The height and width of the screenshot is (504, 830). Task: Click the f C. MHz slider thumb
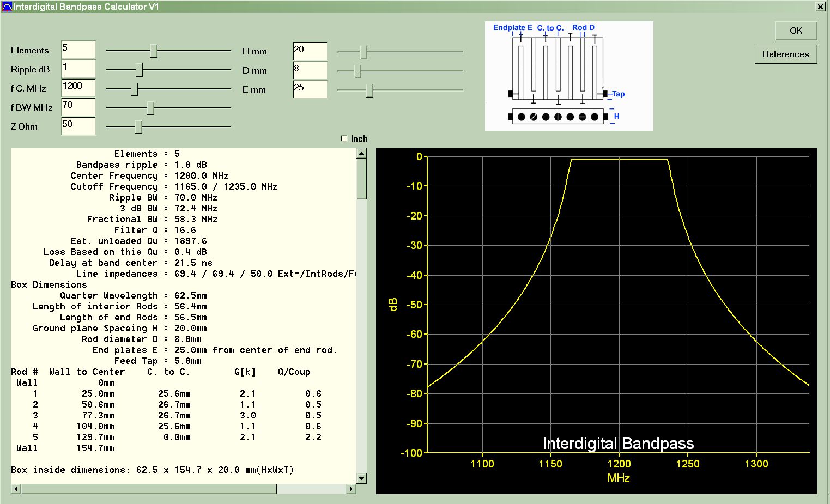[135, 89]
